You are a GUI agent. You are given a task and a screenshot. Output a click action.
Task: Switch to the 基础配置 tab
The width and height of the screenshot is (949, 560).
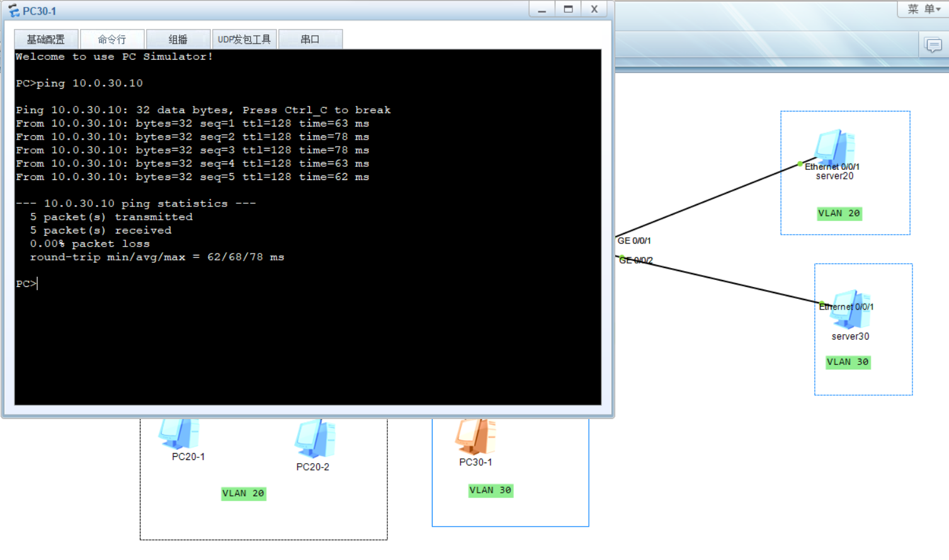(45, 38)
